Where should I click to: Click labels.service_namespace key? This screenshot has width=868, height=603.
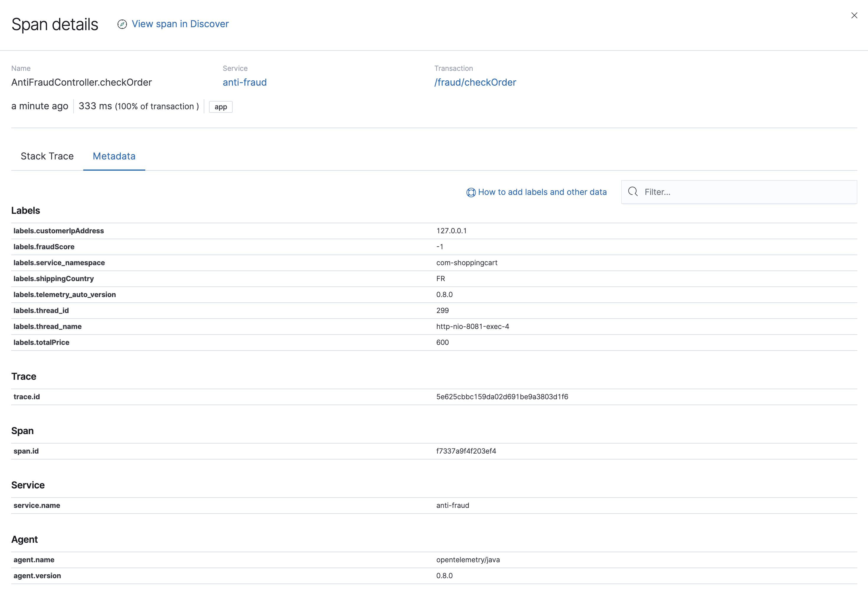point(59,263)
